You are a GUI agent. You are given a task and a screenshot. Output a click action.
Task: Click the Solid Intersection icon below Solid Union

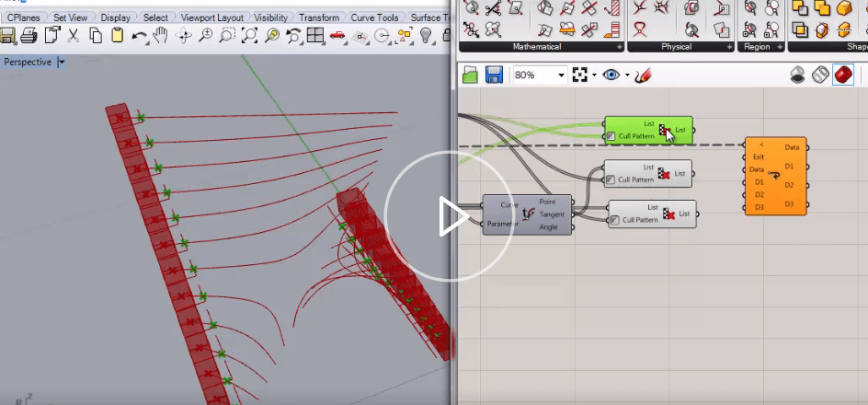[x=799, y=29]
